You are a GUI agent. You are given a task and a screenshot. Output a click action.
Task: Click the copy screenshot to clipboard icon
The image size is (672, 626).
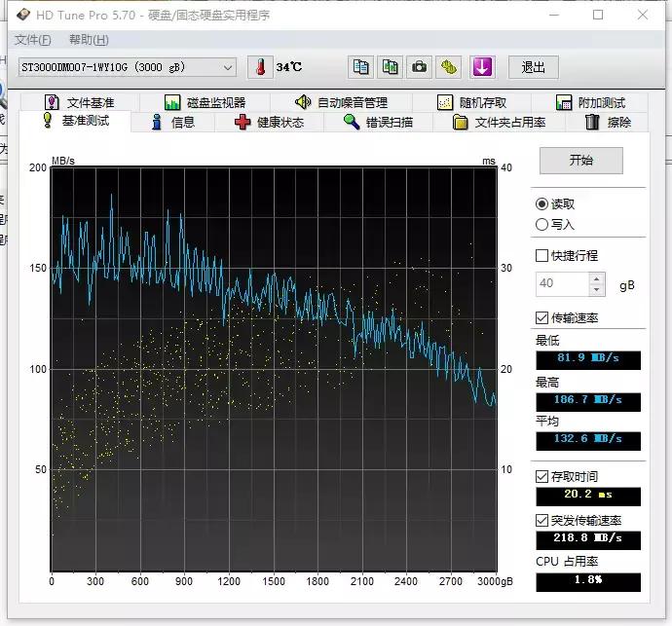coord(390,67)
